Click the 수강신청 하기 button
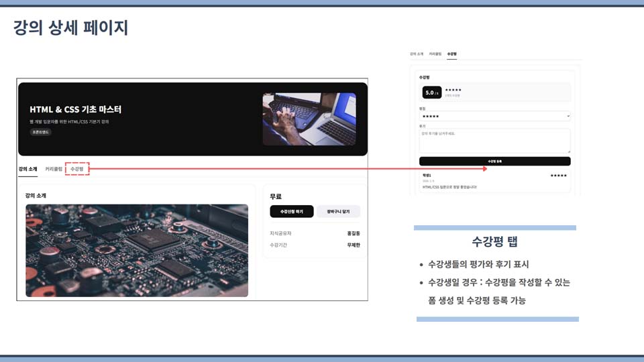The width and height of the screenshot is (644, 362). [291, 211]
